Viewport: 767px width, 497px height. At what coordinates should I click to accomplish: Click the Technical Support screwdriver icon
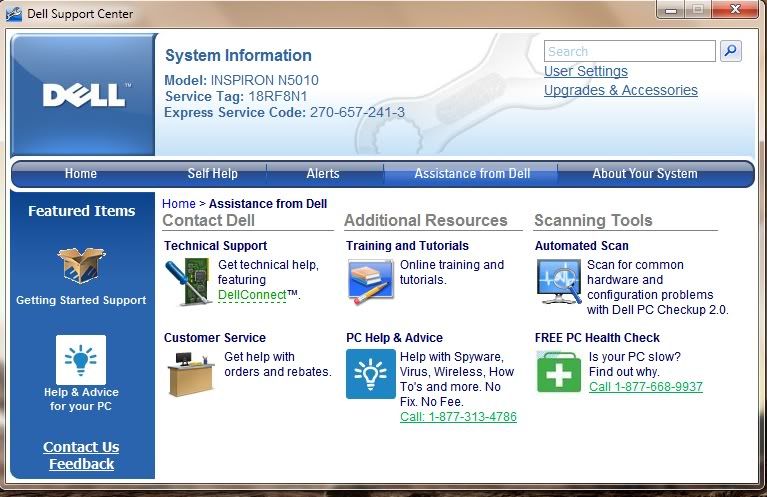(x=188, y=282)
